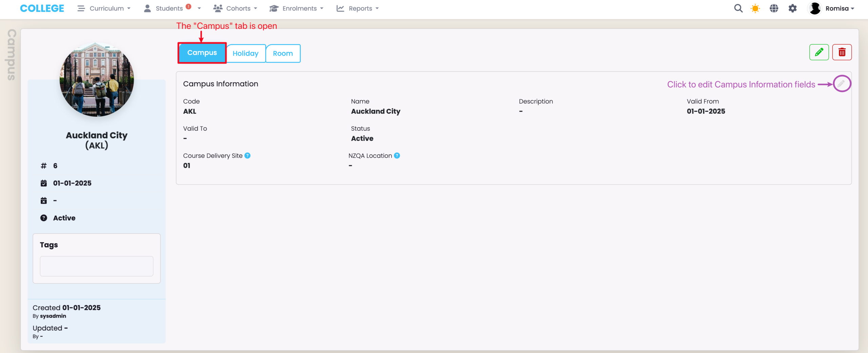Click the grey pencil to edit Campus Information
868x353 pixels.
point(841,84)
